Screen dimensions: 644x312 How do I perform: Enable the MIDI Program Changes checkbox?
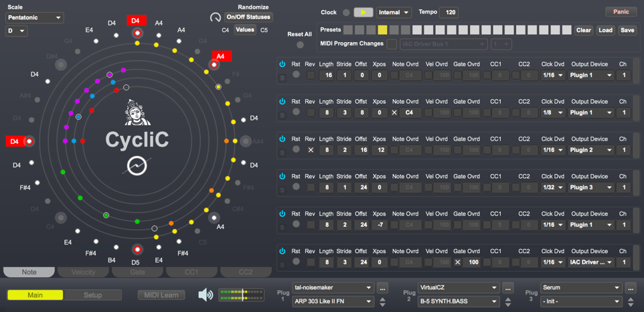(392, 44)
